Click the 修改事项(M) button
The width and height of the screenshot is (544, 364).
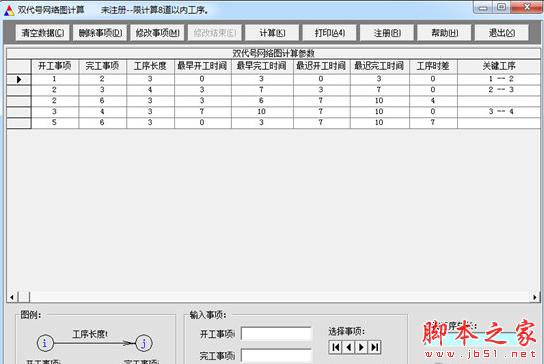click(x=158, y=33)
